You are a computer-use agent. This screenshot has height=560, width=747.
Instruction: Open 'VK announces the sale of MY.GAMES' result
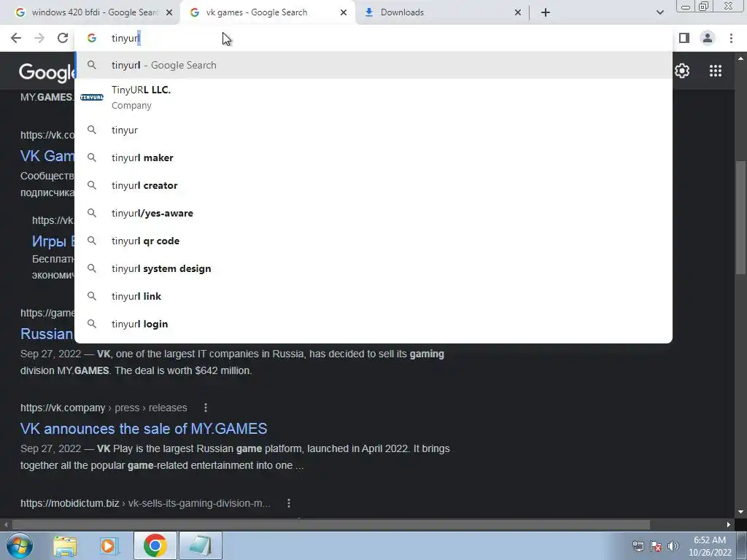144,429
